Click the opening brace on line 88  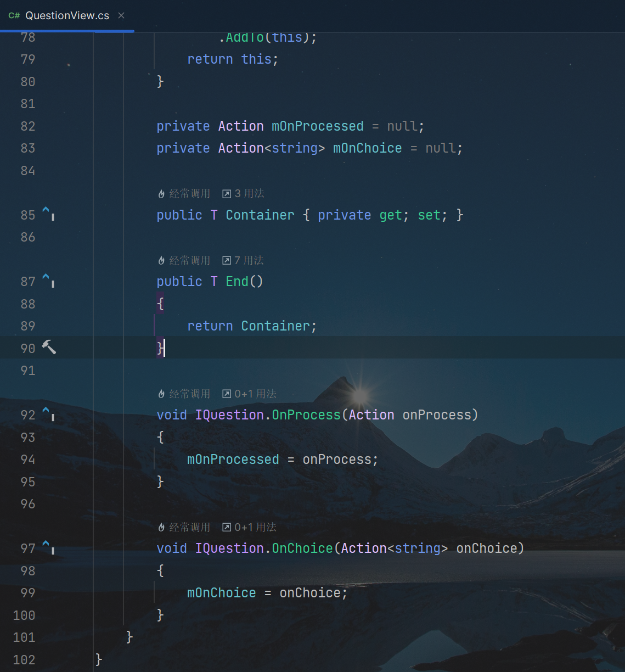click(x=160, y=304)
